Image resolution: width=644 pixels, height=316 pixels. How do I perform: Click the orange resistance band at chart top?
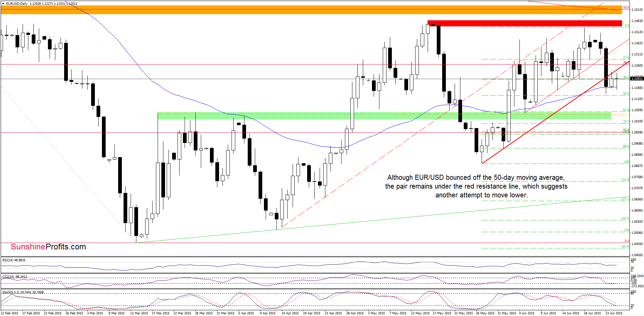pos(311,10)
